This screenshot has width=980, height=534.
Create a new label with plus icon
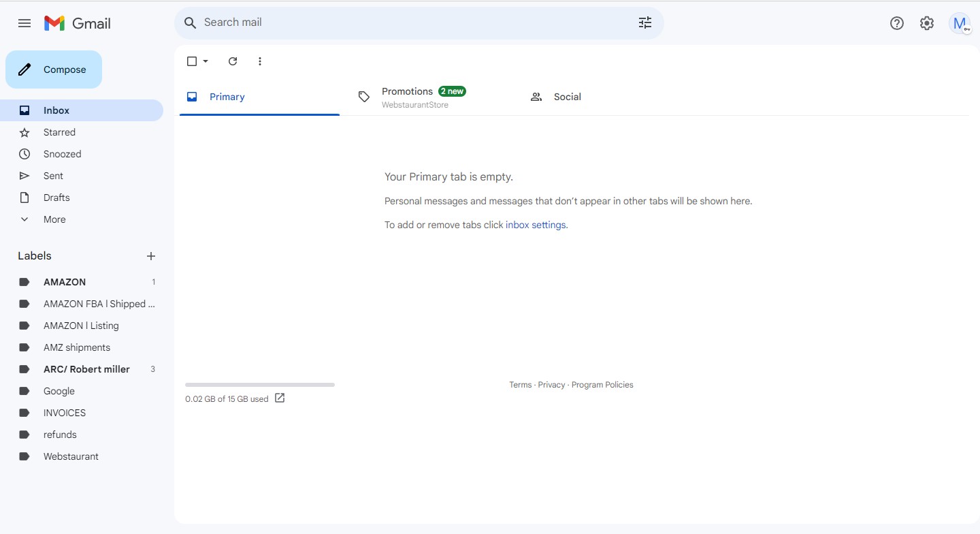(151, 256)
